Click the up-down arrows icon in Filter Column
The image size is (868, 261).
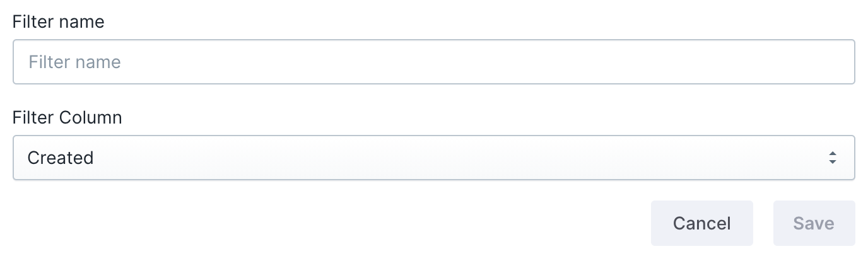tap(833, 158)
